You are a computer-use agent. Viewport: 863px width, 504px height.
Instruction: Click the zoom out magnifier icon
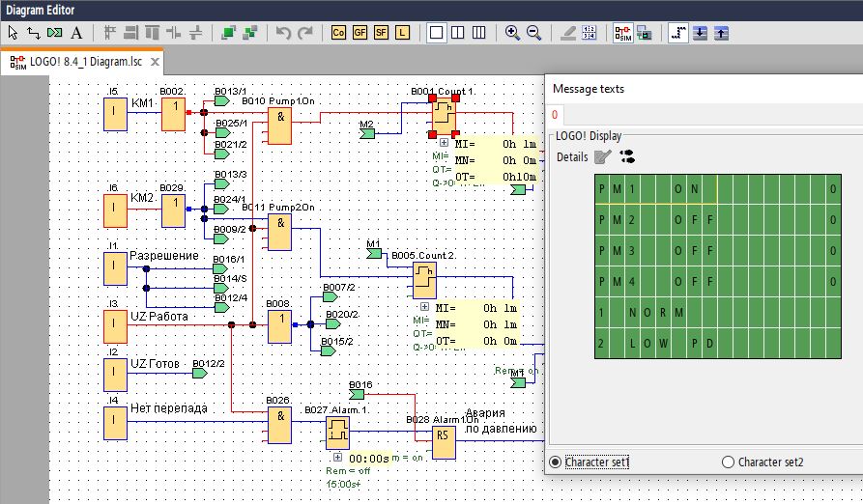coord(533,33)
